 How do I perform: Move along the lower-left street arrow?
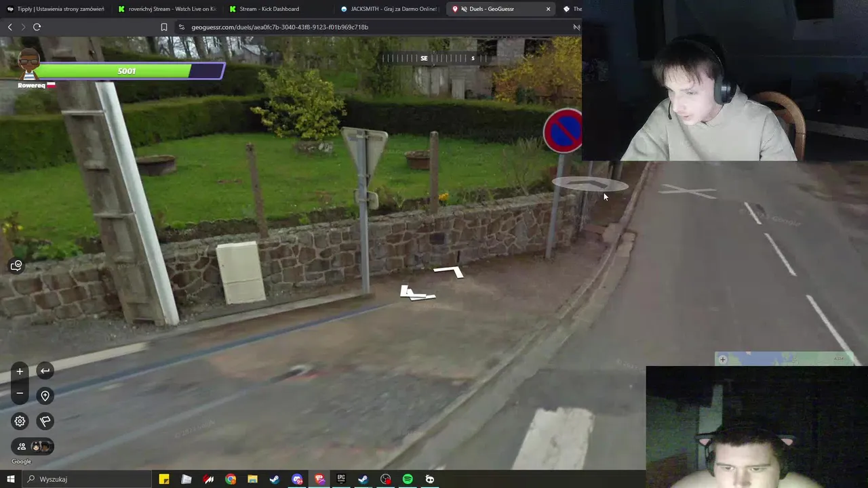(x=416, y=293)
